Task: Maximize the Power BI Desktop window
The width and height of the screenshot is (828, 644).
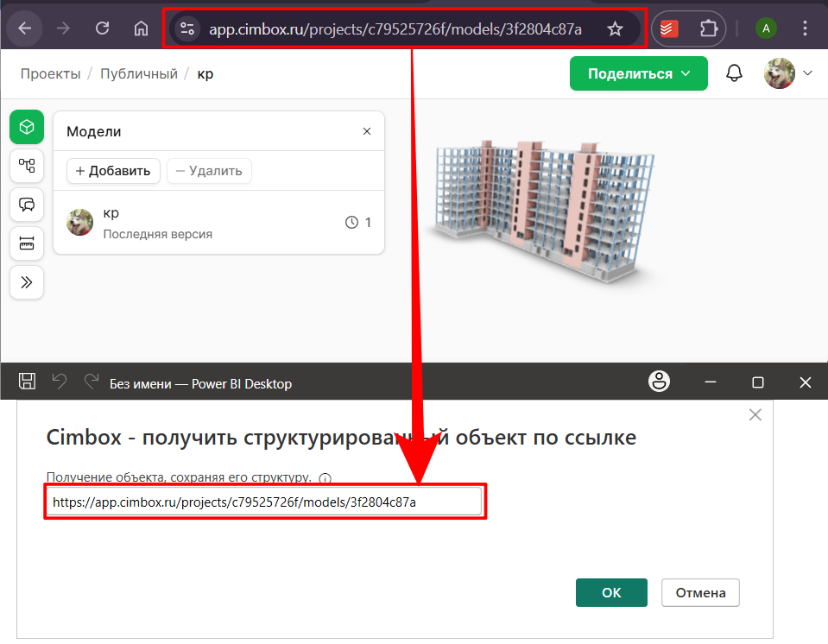Action: (758, 382)
